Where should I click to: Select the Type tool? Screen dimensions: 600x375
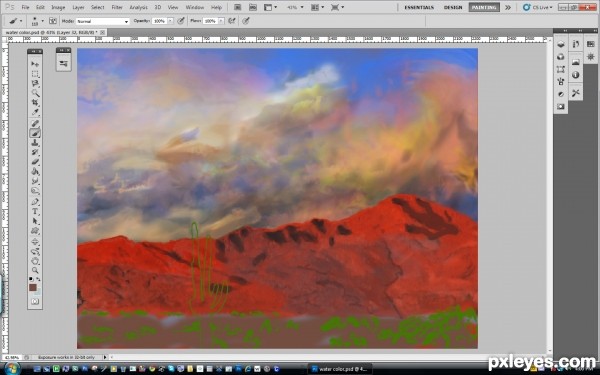pyautogui.click(x=35, y=211)
